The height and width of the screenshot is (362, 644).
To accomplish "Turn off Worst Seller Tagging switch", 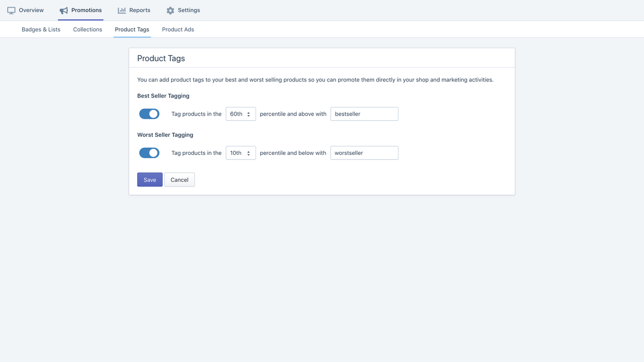I will click(149, 153).
